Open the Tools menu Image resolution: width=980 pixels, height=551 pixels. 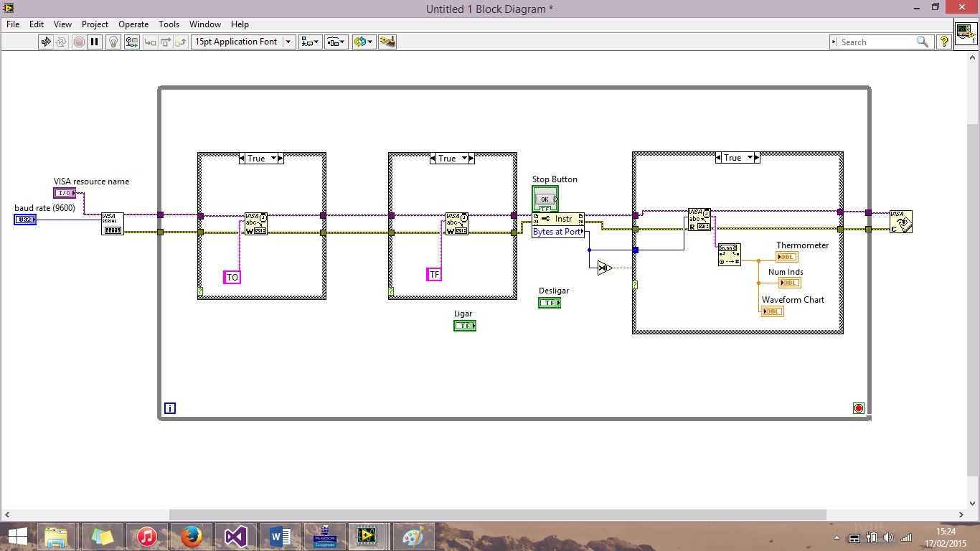coord(169,24)
